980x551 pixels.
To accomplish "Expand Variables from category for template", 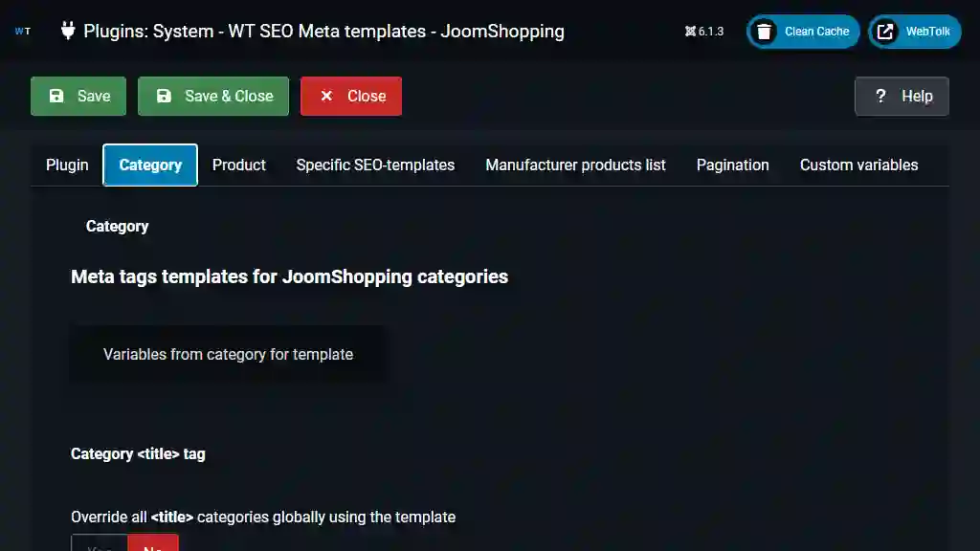I will pos(228,354).
